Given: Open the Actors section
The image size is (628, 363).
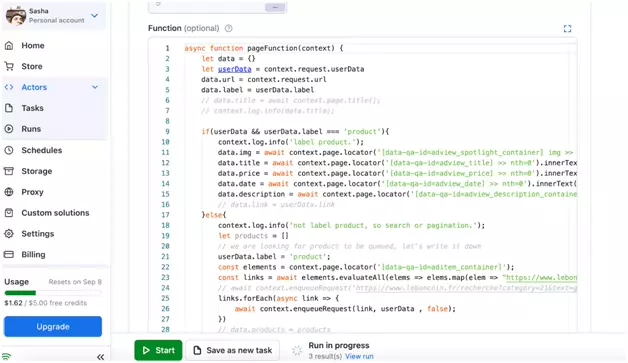Looking at the screenshot, I should (x=34, y=87).
